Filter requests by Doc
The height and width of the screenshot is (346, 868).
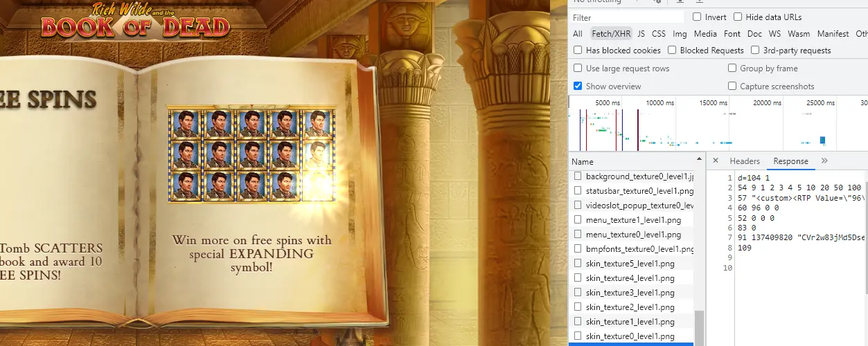[x=754, y=33]
